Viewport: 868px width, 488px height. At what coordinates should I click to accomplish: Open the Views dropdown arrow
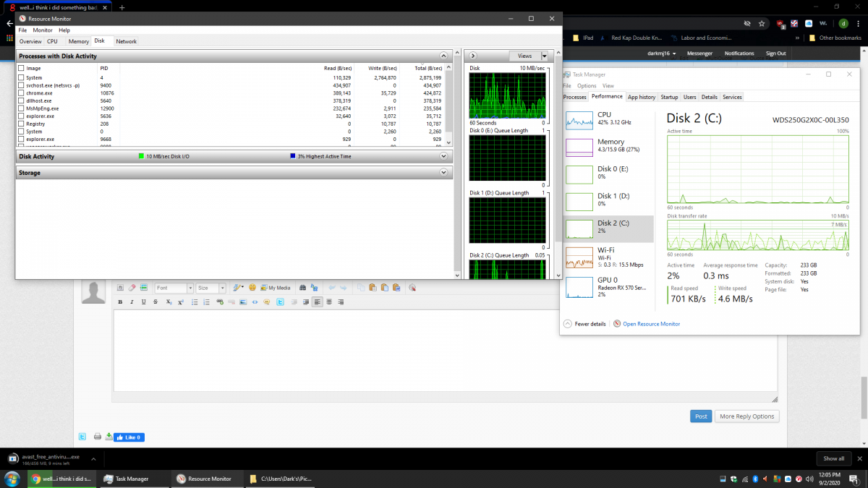point(544,56)
